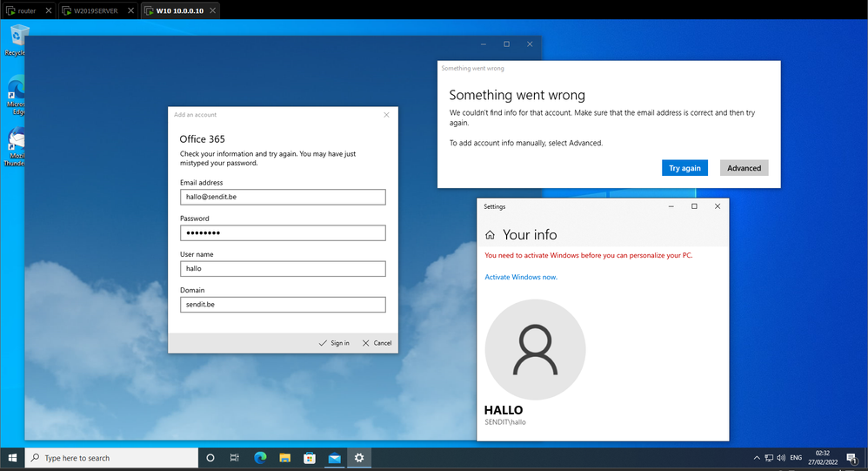
Task: Open Microsoft Store from the taskbar
Action: (310, 458)
